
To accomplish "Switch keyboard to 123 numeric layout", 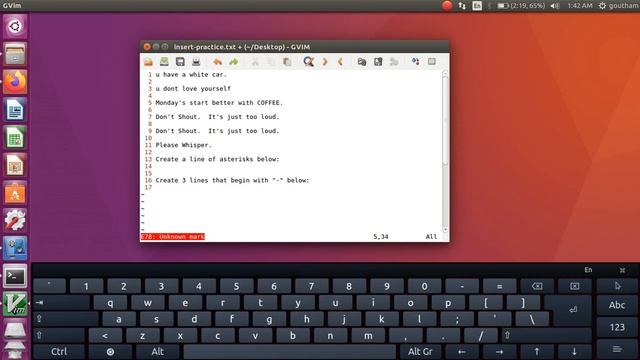I will click(617, 327).
